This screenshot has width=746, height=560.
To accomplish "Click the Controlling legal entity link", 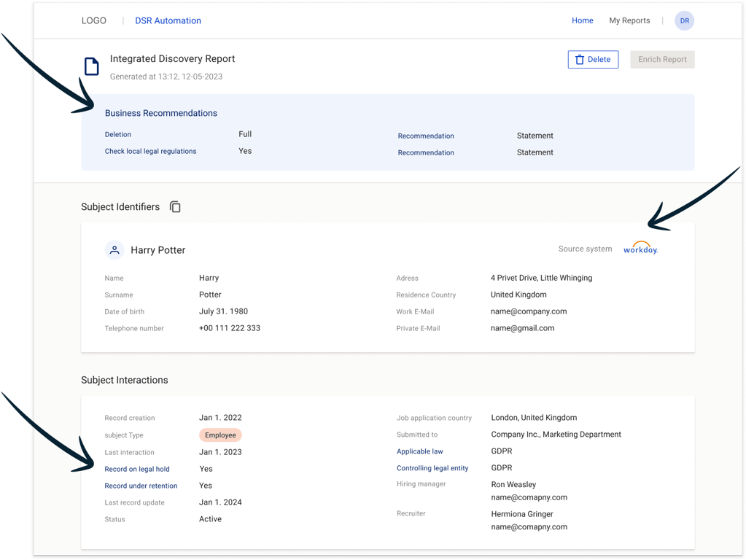I will pos(432,469).
